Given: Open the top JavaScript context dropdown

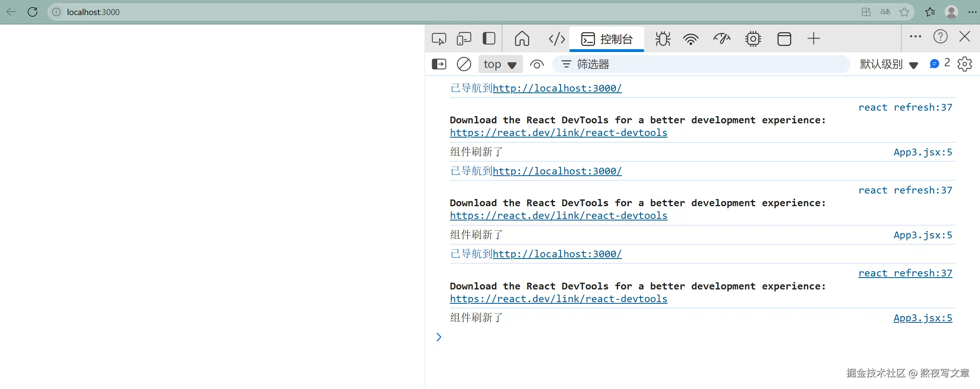Looking at the screenshot, I should 500,64.
